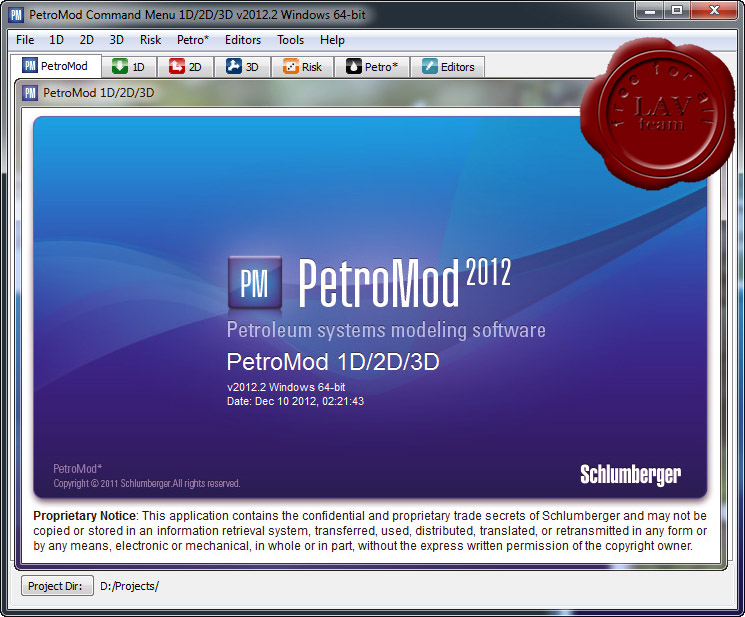Close the PetroMod Command Menu window
Screen dimensions: 745x617
714,10
